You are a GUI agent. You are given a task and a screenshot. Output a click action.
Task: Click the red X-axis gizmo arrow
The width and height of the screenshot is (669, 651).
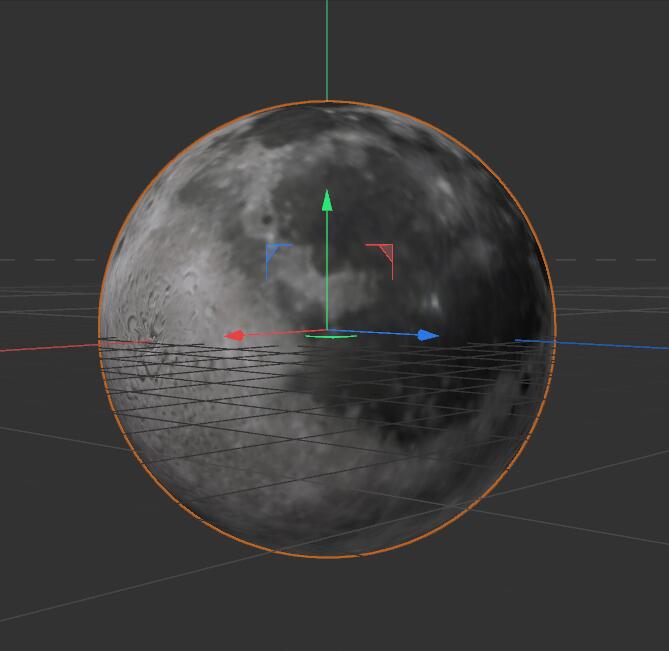click(234, 335)
